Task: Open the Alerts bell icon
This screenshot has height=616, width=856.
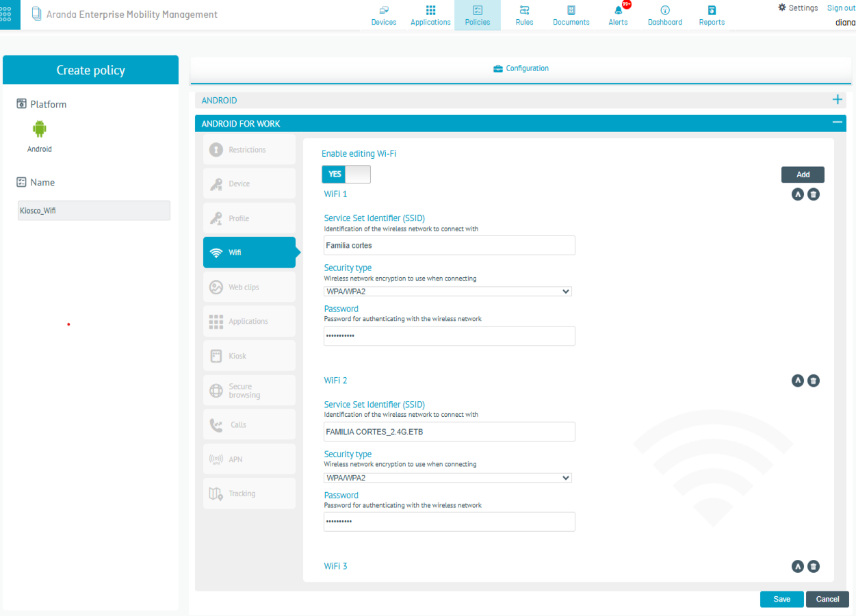Action: (x=619, y=10)
